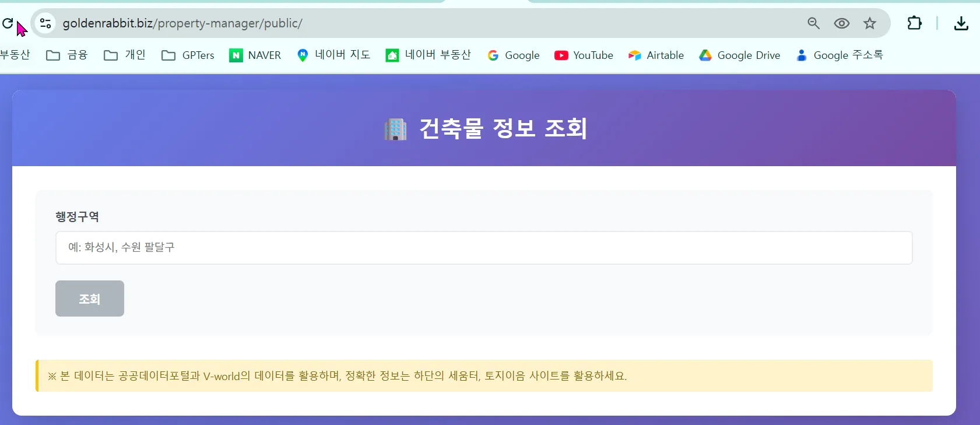Open the 개인 bookmark folder

(125, 55)
